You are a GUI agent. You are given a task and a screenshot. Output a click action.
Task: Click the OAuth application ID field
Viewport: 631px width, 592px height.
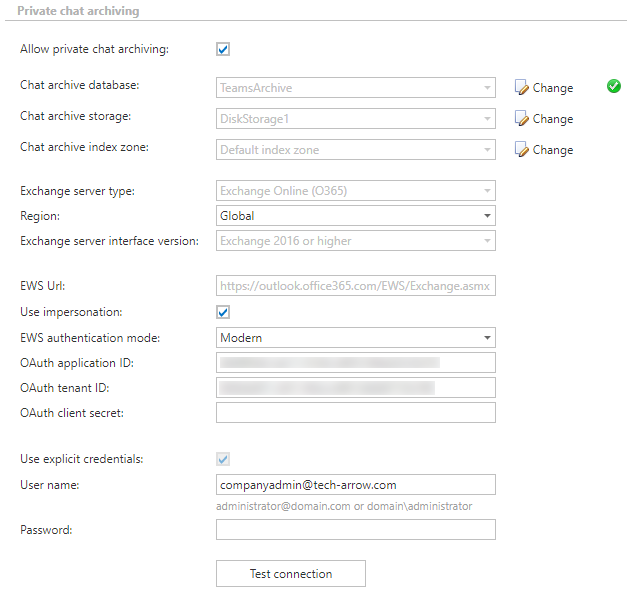point(355,363)
